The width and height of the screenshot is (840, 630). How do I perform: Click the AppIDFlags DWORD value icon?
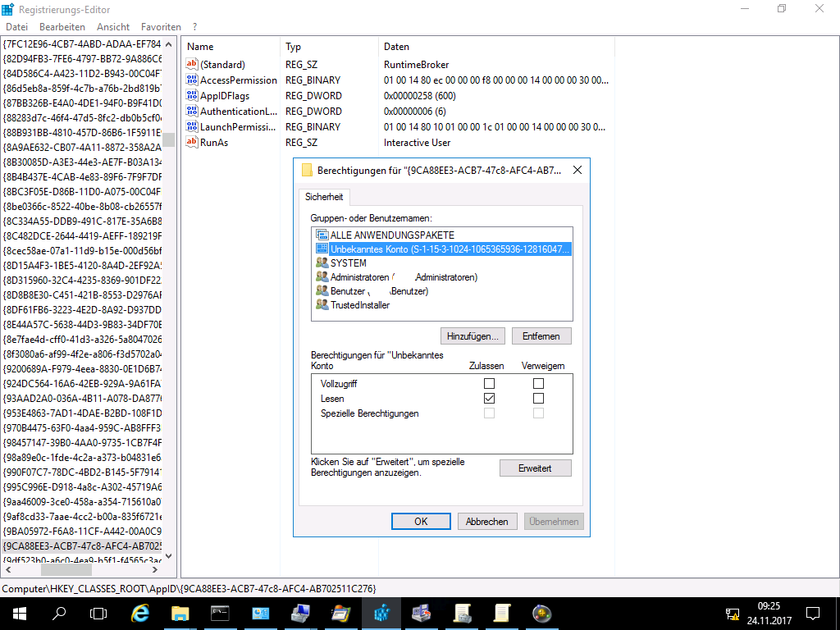coord(193,96)
